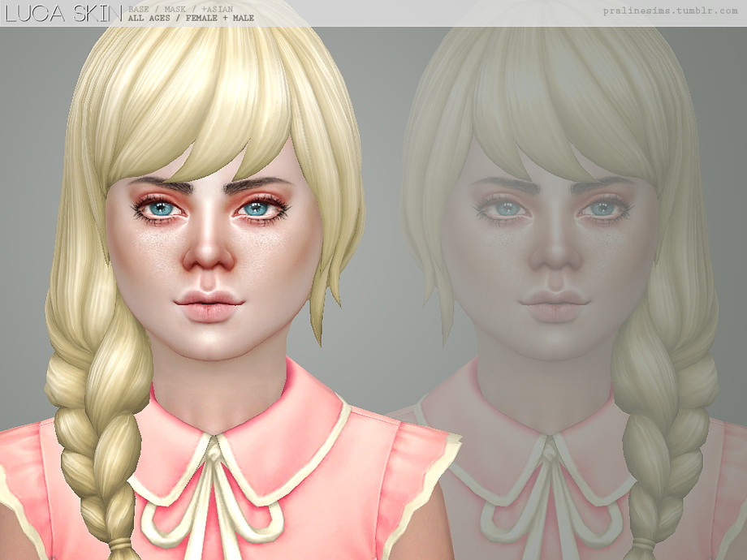Click the vivid character's left blue eye
Screen dimensions: 747x560
(161, 208)
